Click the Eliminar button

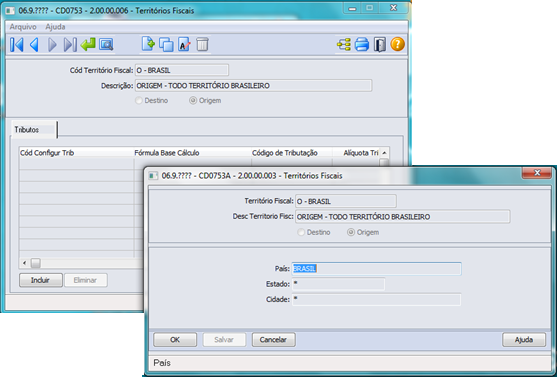click(x=86, y=280)
